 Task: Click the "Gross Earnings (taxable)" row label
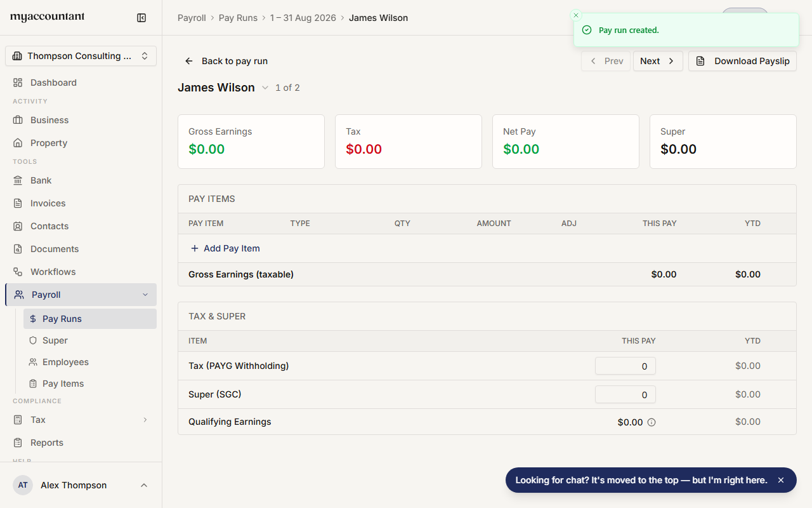coord(241,274)
